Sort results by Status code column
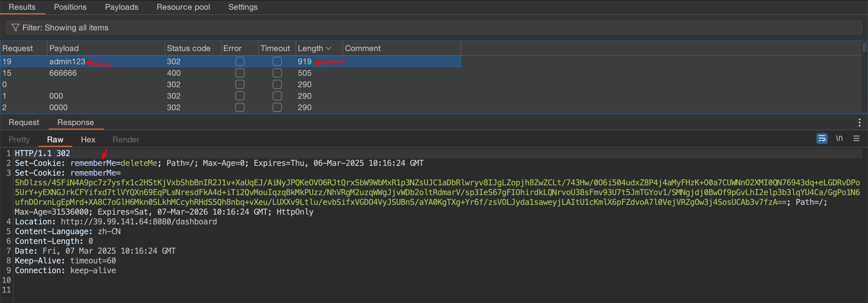The image size is (868, 303). click(x=188, y=48)
